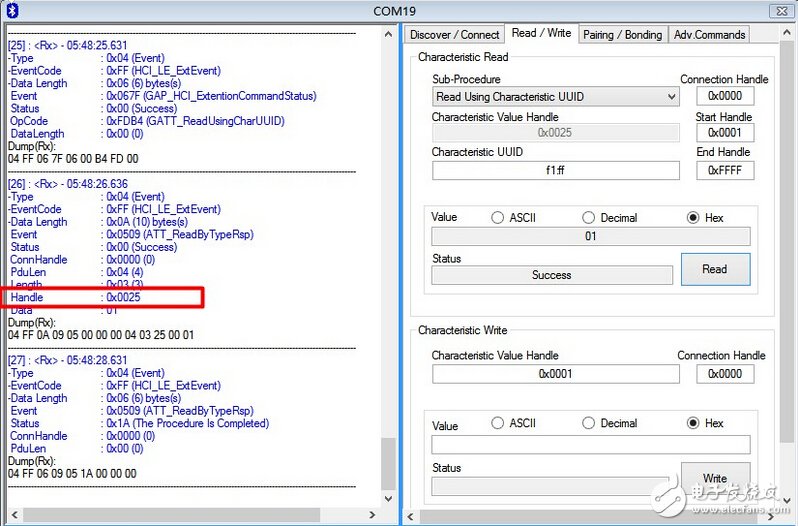Click the Characteristic UUID input field
This screenshot has width=798, height=526.
(555, 170)
